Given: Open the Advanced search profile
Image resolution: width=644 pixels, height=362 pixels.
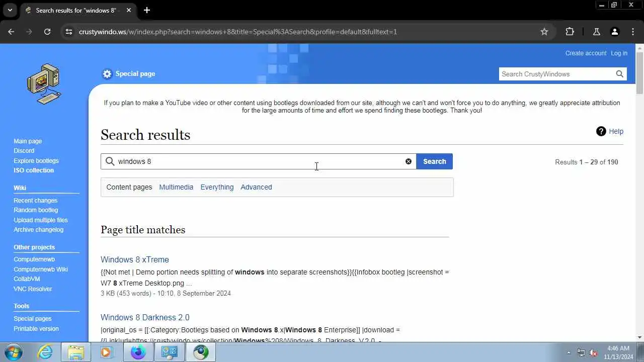Looking at the screenshot, I should pos(256,187).
